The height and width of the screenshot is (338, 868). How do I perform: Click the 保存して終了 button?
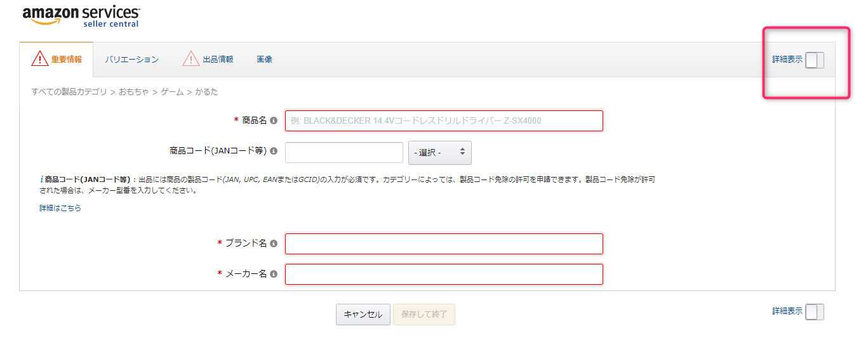click(x=424, y=315)
